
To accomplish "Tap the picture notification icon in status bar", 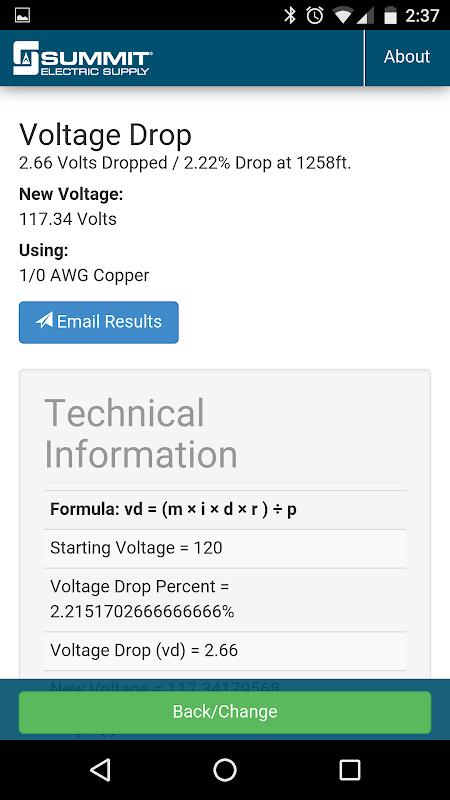I will pos(22,15).
